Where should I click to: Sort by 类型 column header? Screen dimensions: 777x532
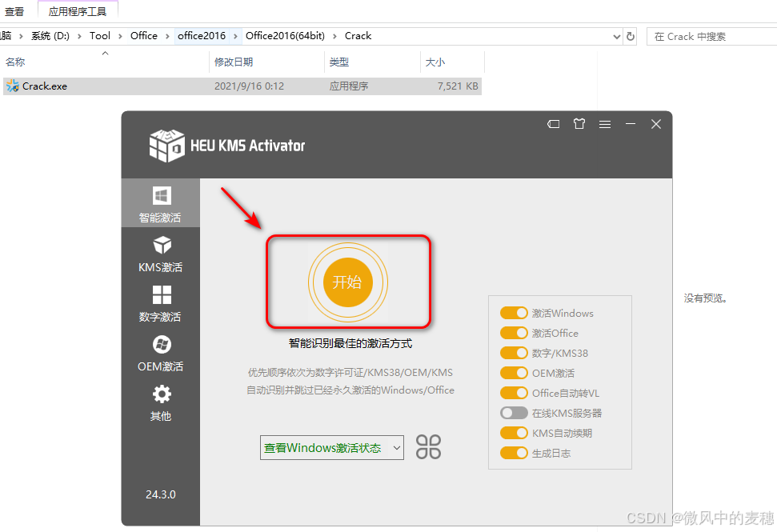pyautogui.click(x=373, y=62)
